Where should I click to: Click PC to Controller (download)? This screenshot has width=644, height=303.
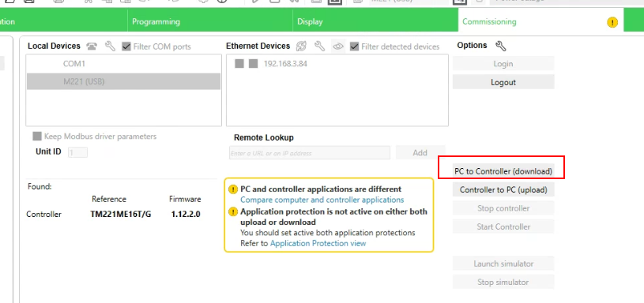point(503,171)
